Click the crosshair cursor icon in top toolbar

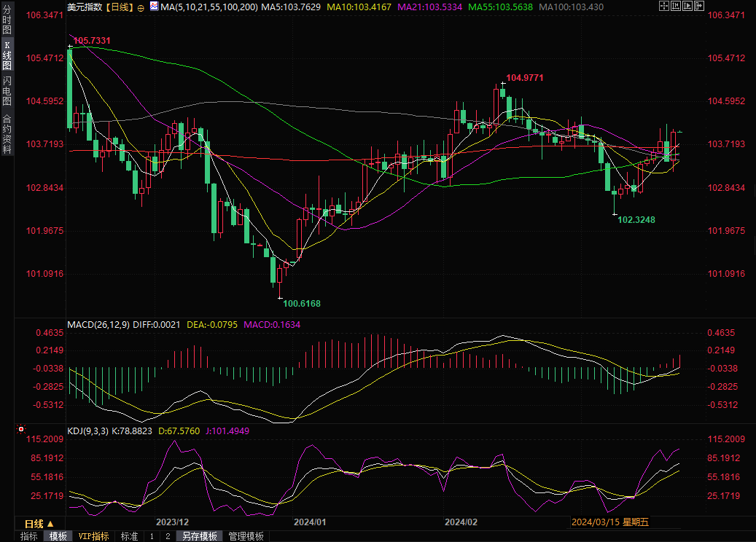coord(663,7)
